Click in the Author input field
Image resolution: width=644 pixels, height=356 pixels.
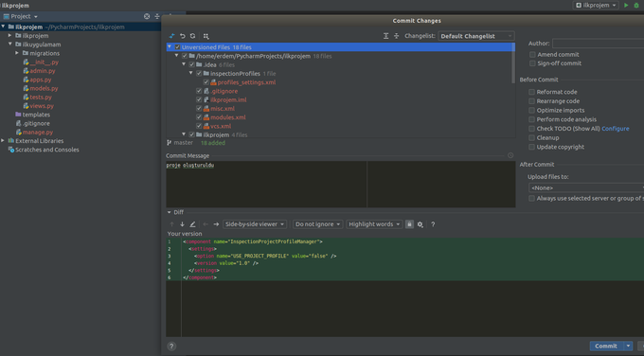[598, 44]
